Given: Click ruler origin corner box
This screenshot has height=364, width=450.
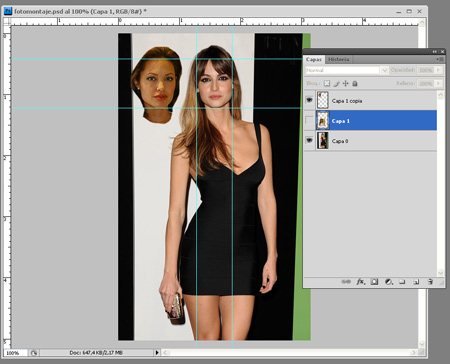Looking at the screenshot, I should pyautogui.click(x=7, y=22).
